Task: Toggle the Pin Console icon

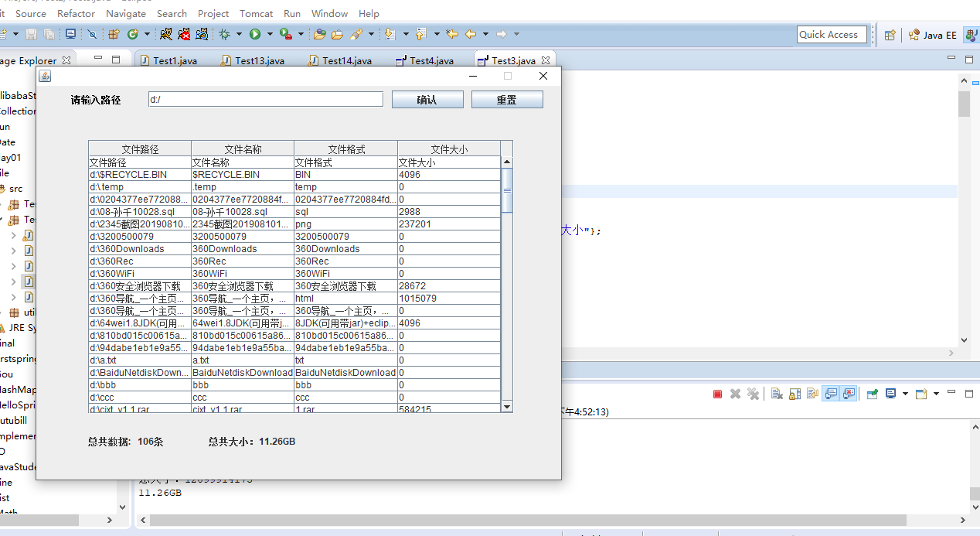Action: tap(873, 394)
